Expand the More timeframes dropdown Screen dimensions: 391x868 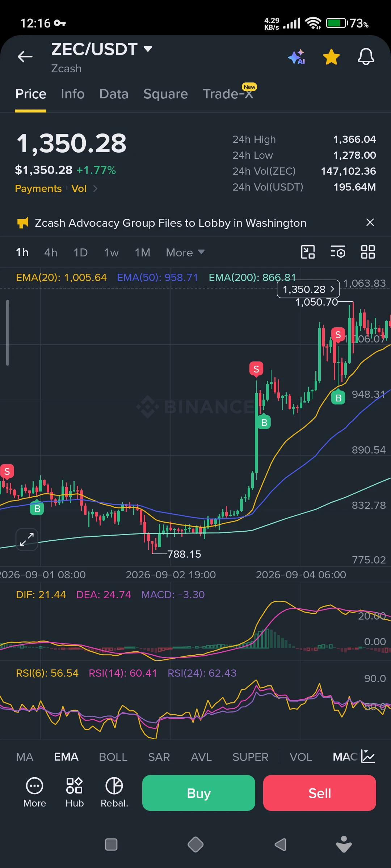point(185,252)
